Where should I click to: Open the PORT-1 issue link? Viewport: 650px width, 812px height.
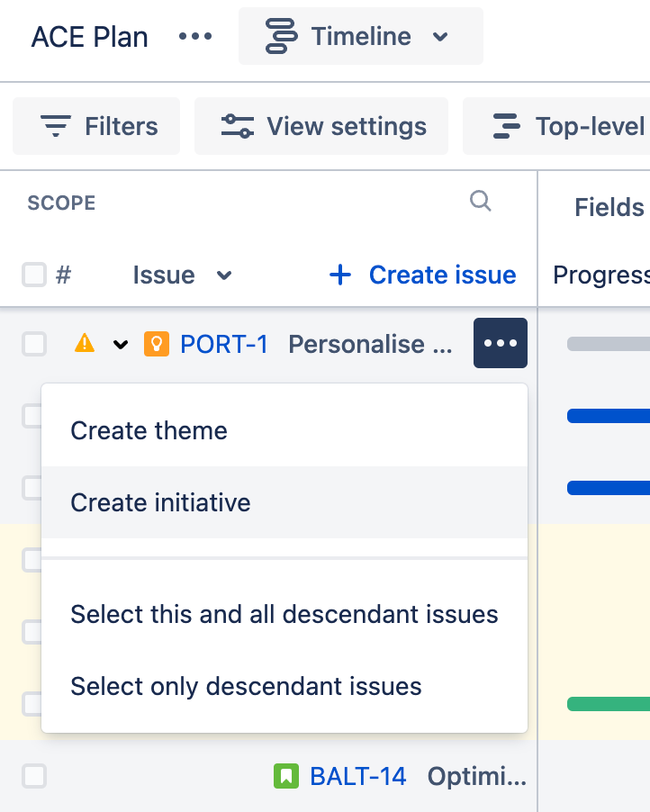click(x=224, y=344)
